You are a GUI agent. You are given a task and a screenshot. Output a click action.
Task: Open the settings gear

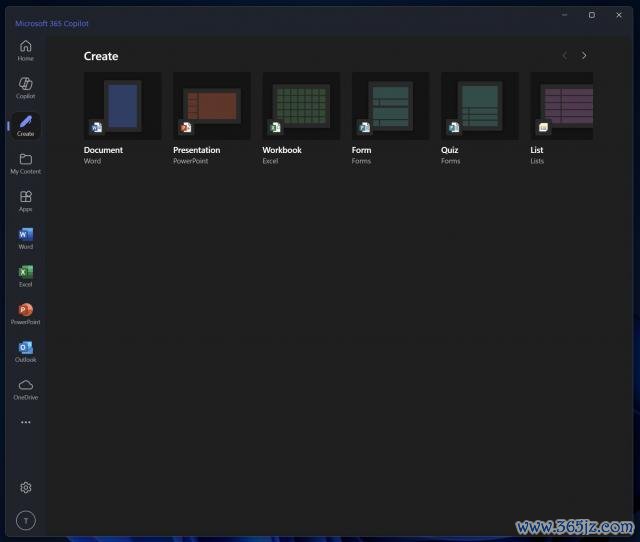coord(25,487)
